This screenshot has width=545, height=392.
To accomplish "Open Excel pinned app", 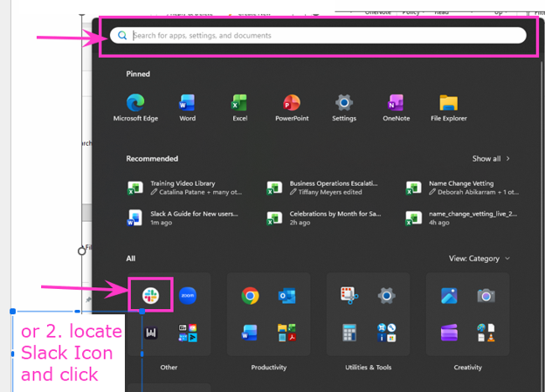I will [x=240, y=107].
